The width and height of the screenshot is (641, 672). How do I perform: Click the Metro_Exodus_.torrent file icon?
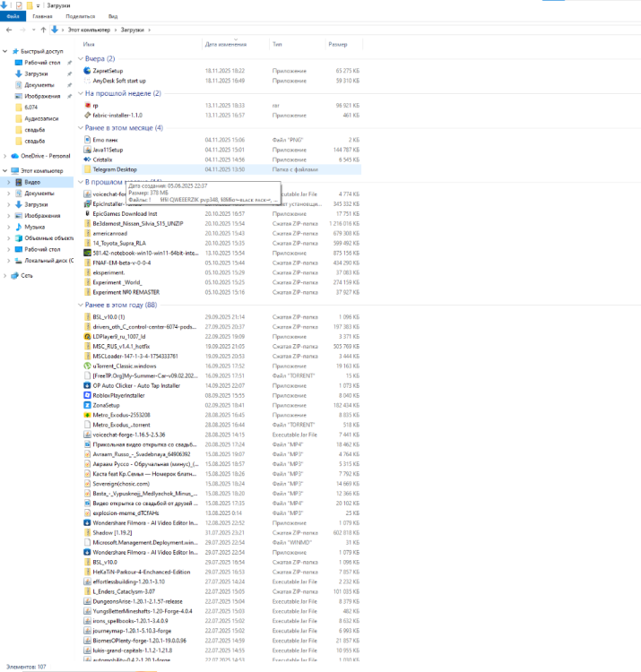(x=88, y=425)
